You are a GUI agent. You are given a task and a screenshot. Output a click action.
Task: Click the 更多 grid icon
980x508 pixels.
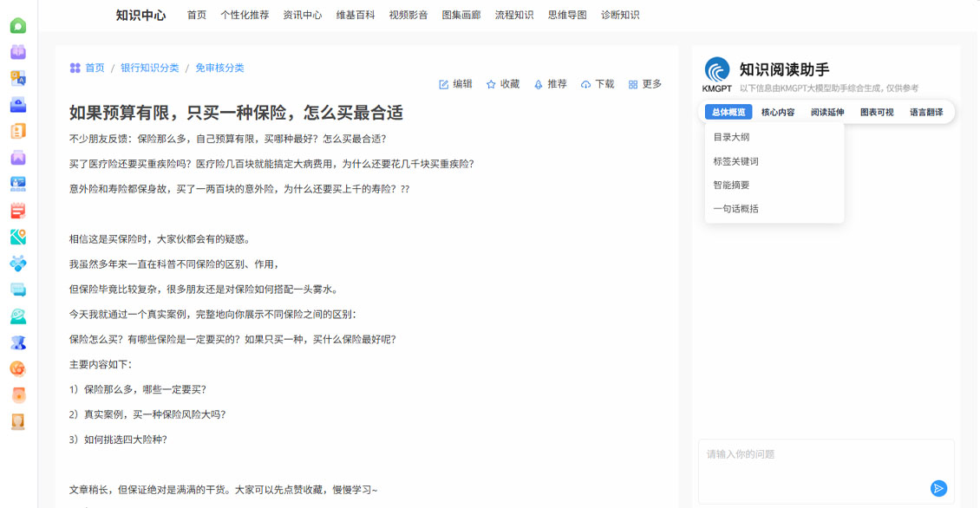point(633,84)
